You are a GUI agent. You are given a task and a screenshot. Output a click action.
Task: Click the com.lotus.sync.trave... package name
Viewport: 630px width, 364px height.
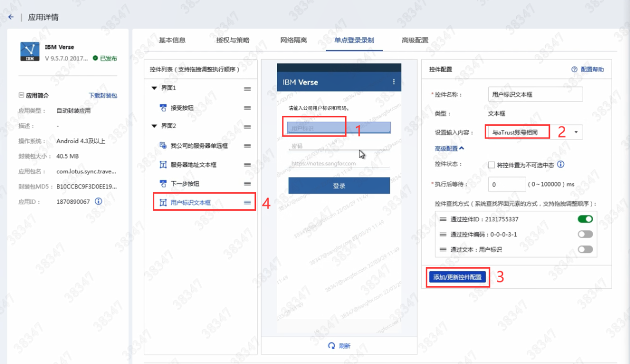coord(86,171)
